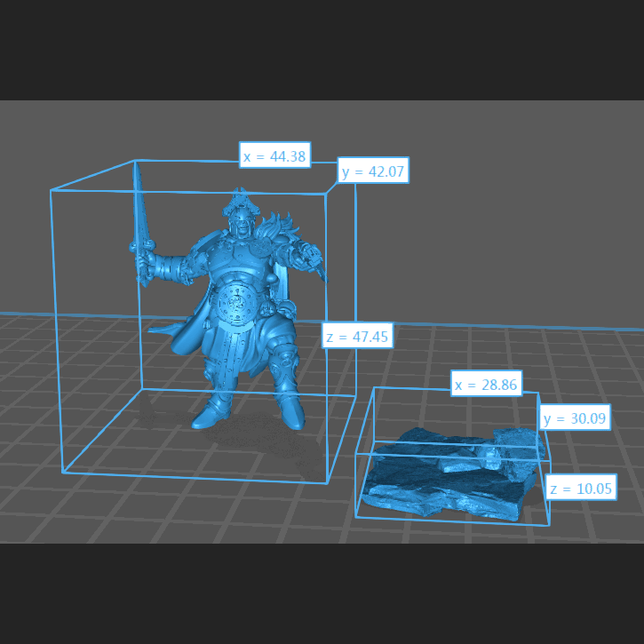Click the y = 30.09 dimension label

574,418
